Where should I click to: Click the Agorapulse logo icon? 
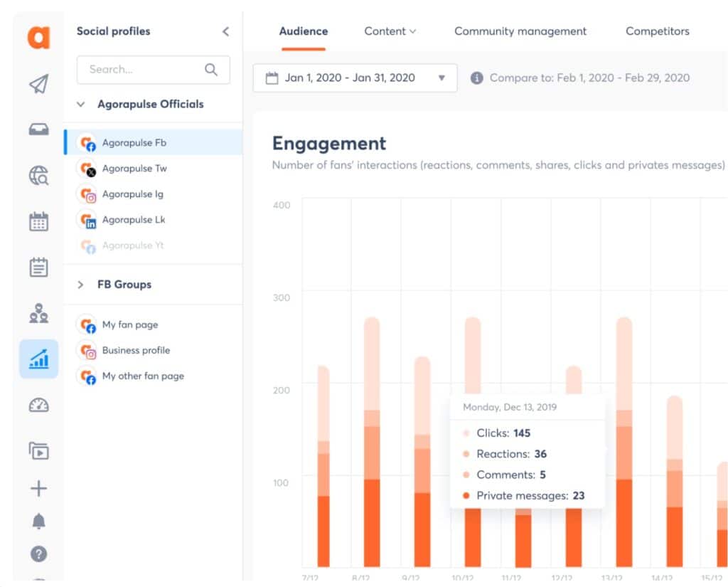point(38,38)
